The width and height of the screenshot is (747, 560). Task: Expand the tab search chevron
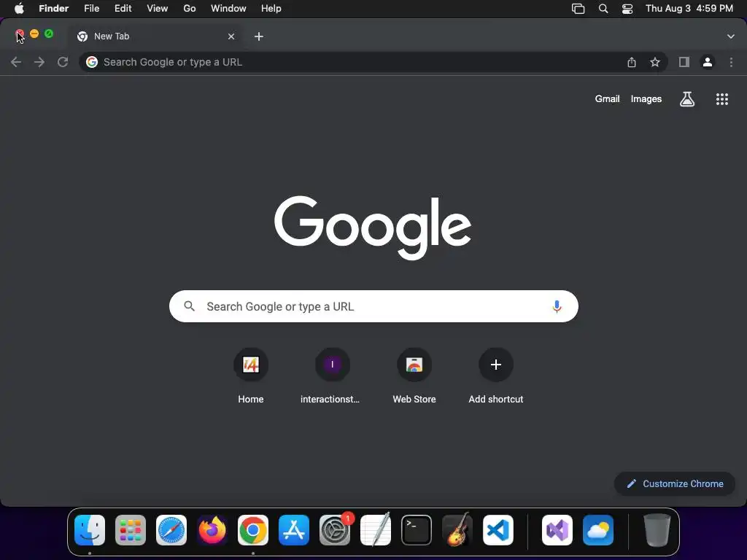pyautogui.click(x=731, y=36)
